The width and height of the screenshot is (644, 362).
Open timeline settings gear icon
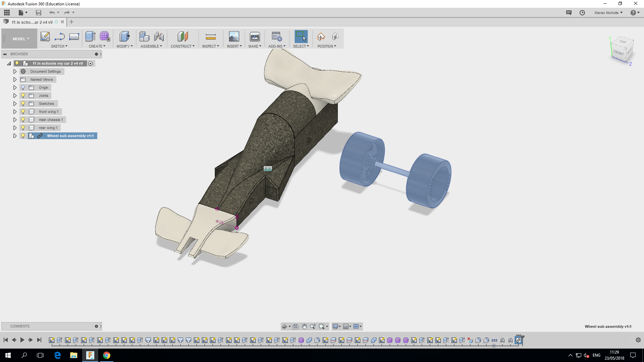click(x=638, y=340)
